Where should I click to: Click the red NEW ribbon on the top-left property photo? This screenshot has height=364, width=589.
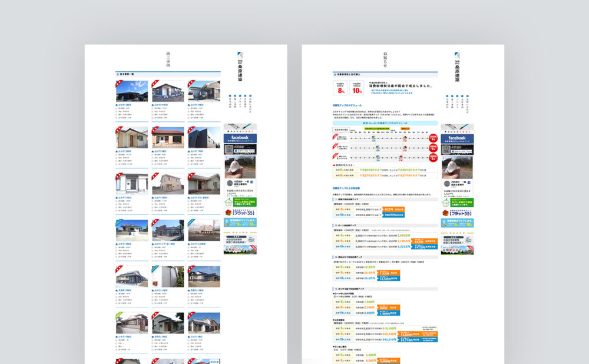(119, 83)
